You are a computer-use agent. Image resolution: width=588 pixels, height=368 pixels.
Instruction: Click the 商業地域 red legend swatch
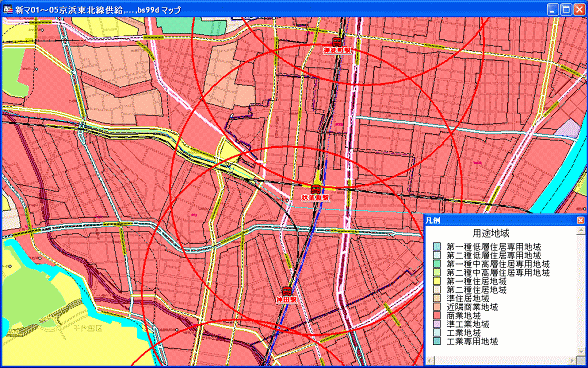point(437,315)
